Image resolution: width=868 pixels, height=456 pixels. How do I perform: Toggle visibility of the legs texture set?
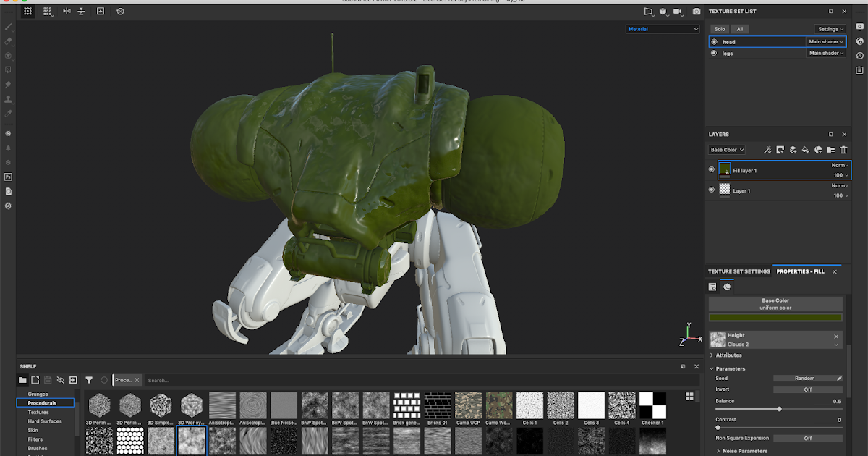click(x=712, y=52)
